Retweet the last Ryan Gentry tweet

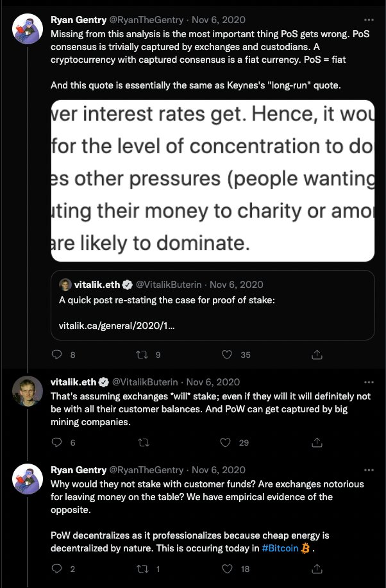point(142,569)
